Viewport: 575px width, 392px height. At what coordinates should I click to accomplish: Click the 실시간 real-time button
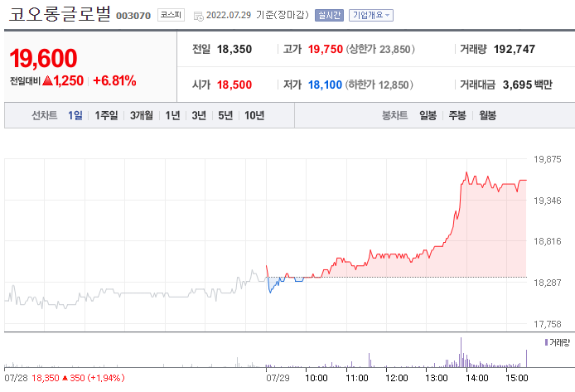point(329,15)
